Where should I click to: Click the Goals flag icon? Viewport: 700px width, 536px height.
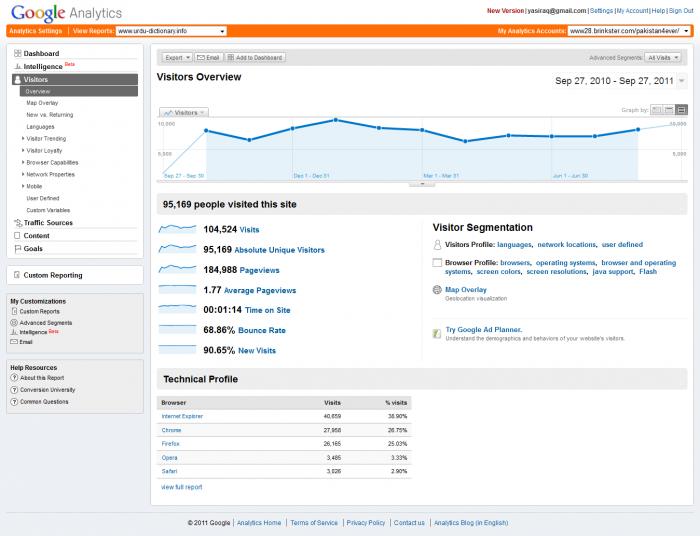pyautogui.click(x=17, y=248)
